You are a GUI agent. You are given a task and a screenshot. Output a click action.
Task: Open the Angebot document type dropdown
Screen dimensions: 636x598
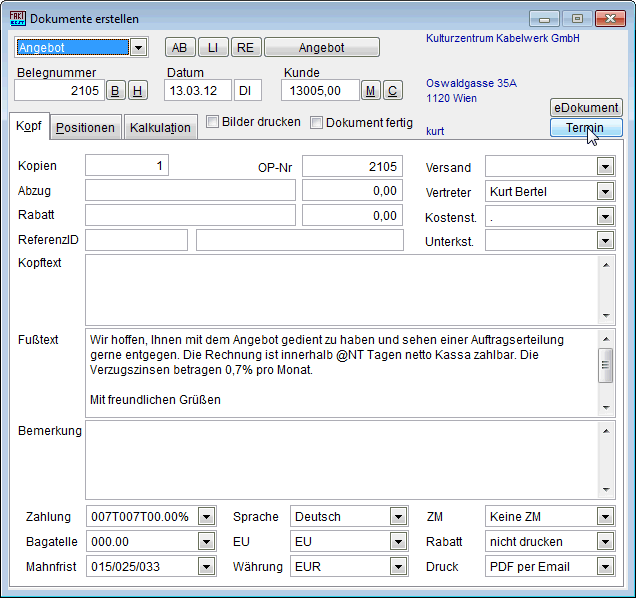pos(138,48)
